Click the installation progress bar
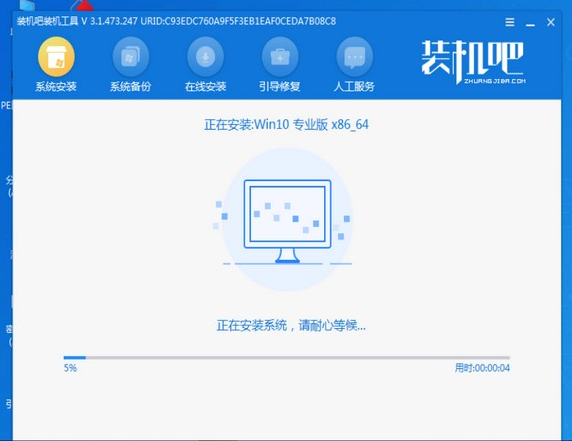This screenshot has height=441, width=572. click(x=287, y=357)
